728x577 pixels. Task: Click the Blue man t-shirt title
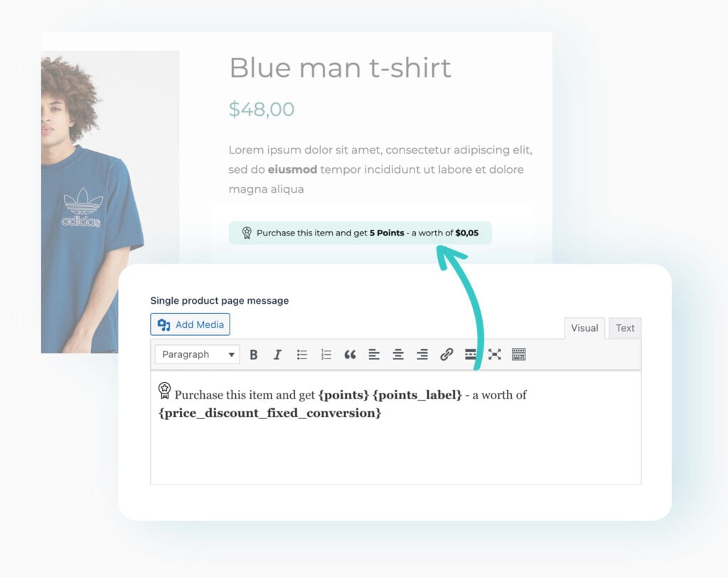(x=340, y=68)
